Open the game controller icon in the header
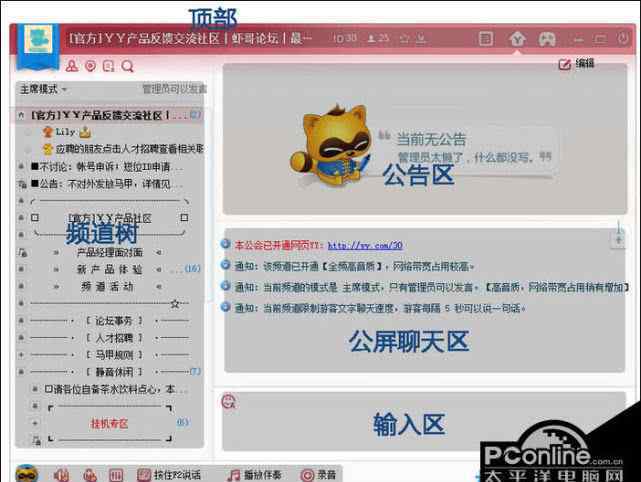This screenshot has height=482, width=641. point(547,39)
